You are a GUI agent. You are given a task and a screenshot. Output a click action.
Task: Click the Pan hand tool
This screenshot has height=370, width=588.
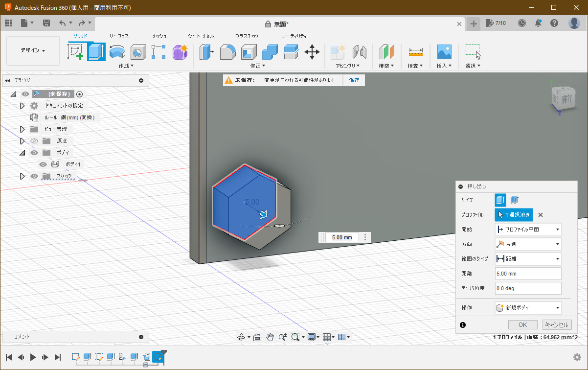click(270, 337)
